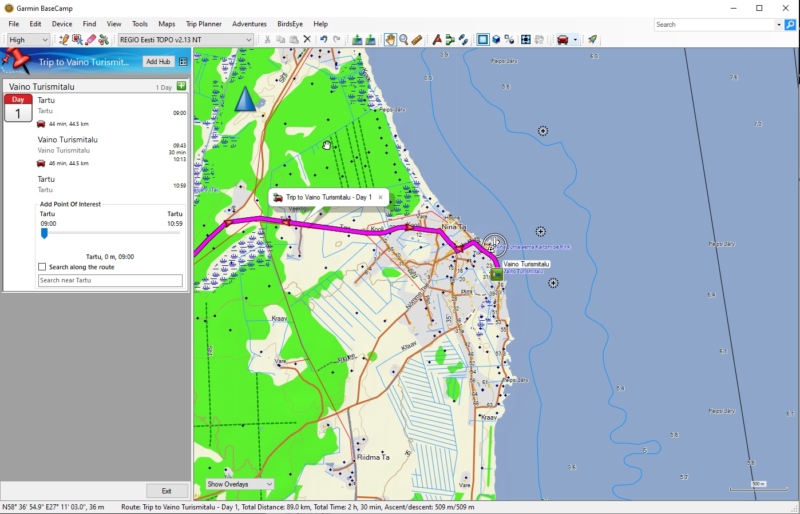Open the Trip Planner menu
Image resolution: width=800 pixels, height=514 pixels.
tap(204, 24)
